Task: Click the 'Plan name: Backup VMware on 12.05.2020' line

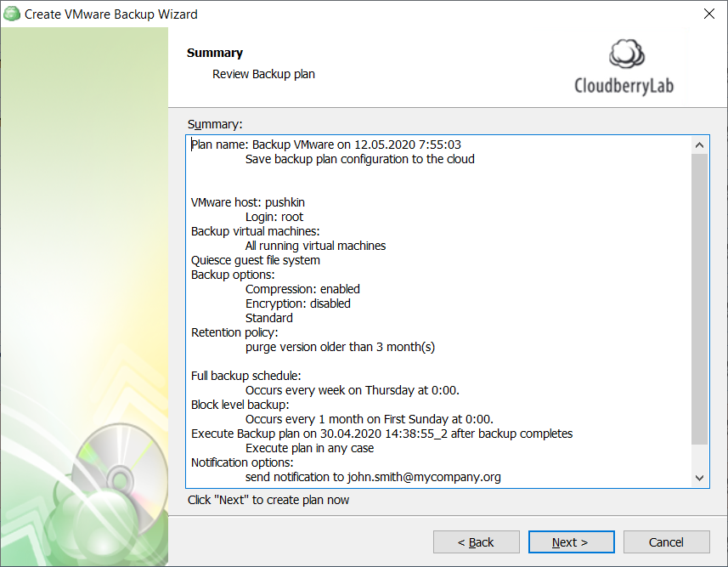Action: (x=326, y=145)
